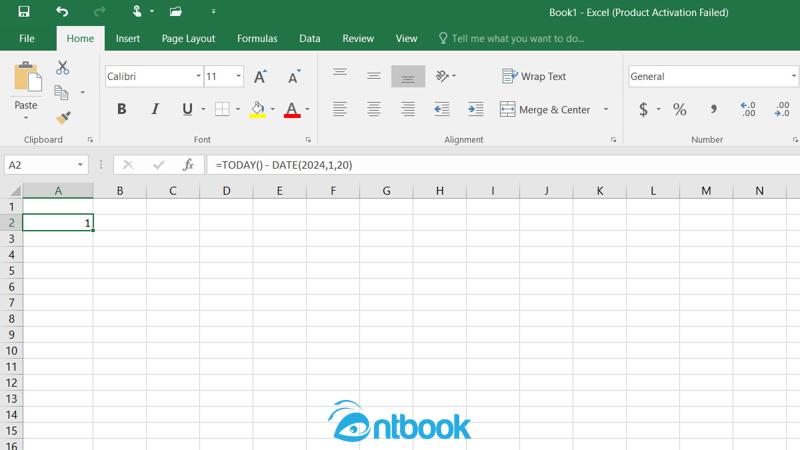
Task: Click the Tell me what you want box
Action: pos(512,38)
